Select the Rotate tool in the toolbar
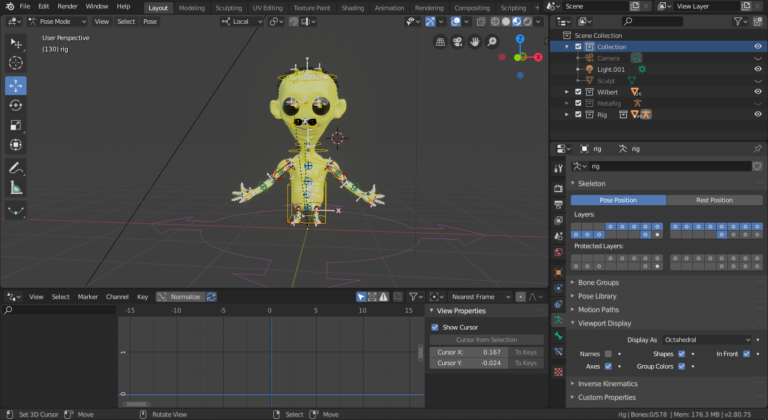This screenshot has width=768, height=420. (x=16, y=105)
